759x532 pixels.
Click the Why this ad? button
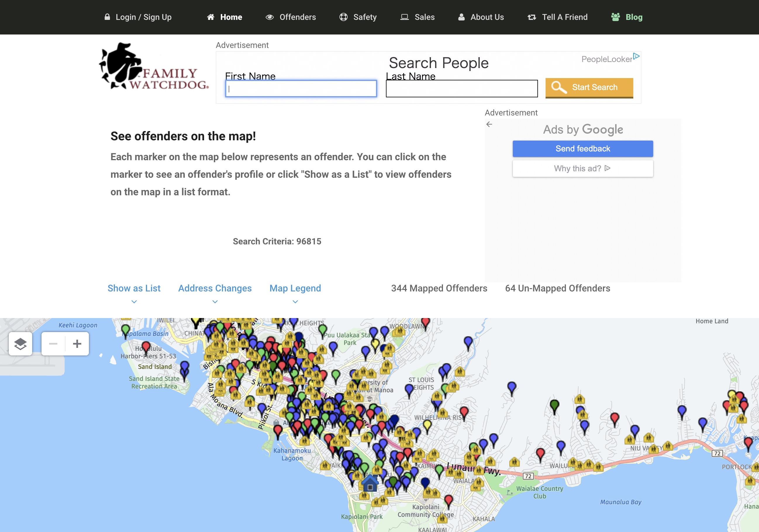click(582, 169)
